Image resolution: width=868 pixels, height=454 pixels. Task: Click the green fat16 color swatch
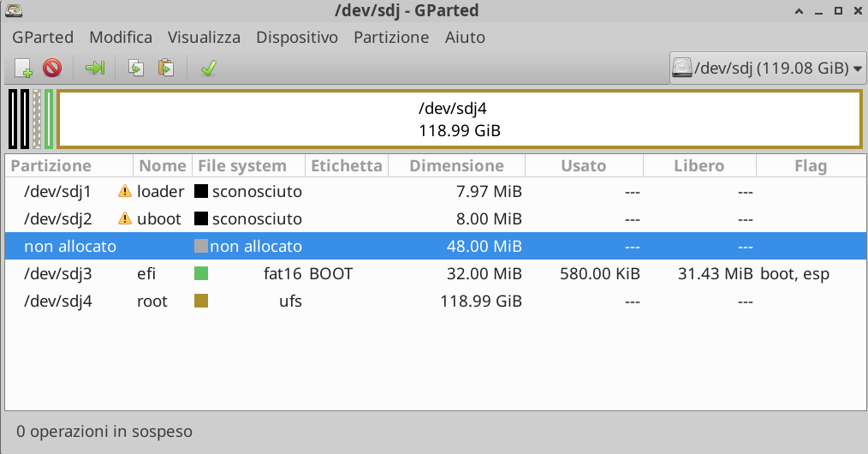point(201,274)
